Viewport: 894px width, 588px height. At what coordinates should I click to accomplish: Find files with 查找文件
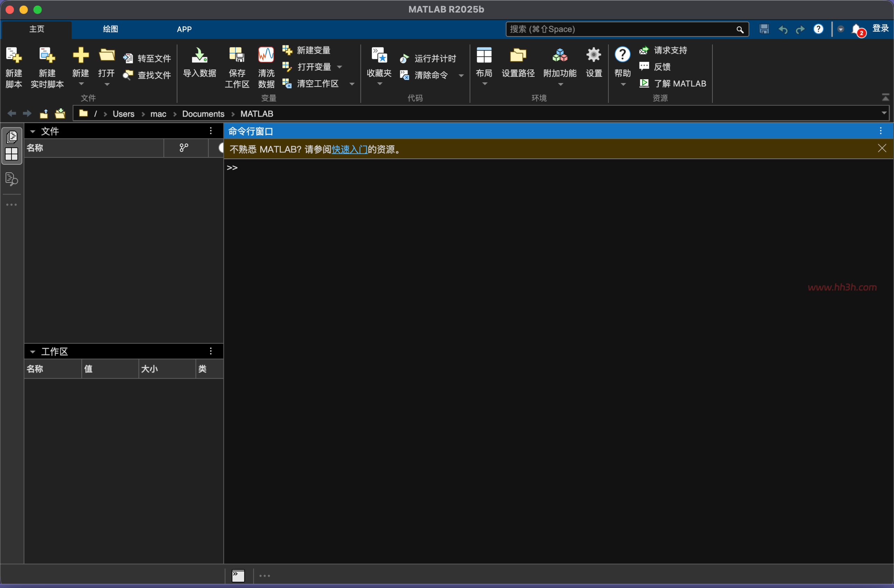click(x=147, y=75)
